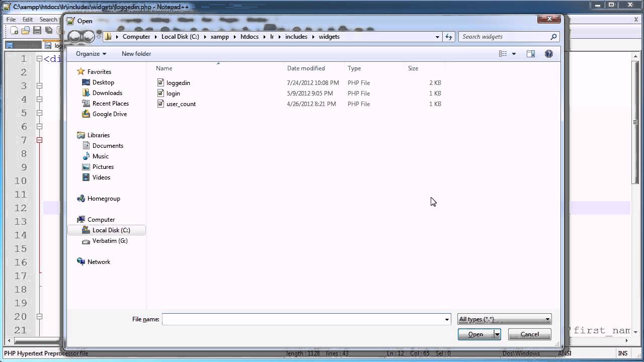644x362 pixels.
Task: Click the search magnifier icon
Action: [553, 37]
